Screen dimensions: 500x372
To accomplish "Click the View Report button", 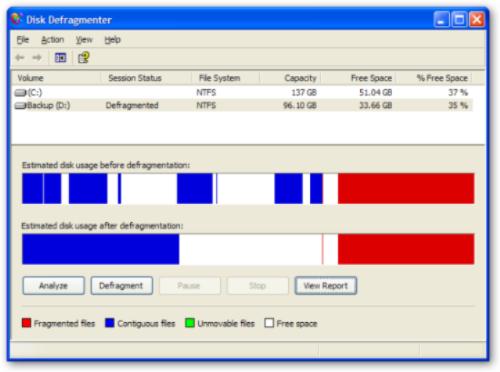I will click(326, 286).
